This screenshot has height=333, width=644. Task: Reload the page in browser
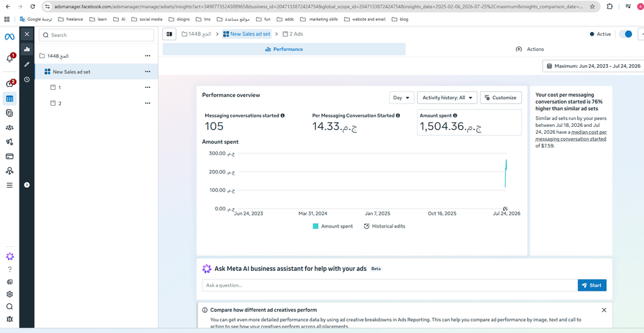(x=32, y=6)
